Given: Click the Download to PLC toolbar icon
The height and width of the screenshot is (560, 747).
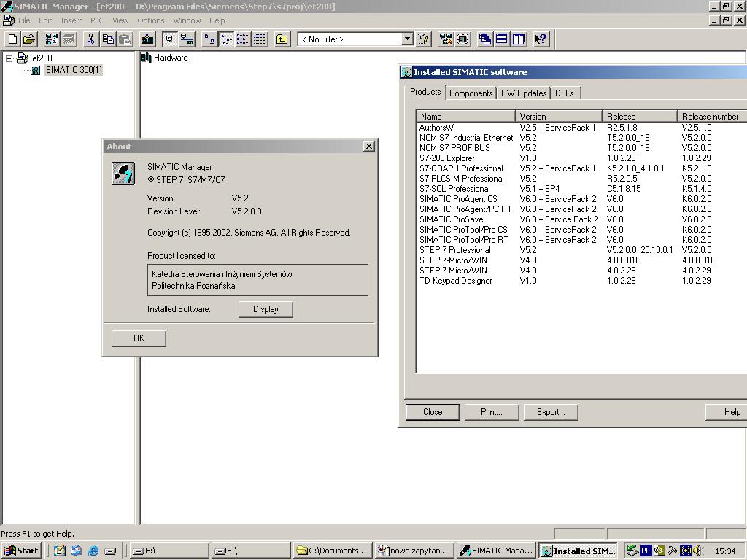Looking at the screenshot, I should click(x=147, y=39).
